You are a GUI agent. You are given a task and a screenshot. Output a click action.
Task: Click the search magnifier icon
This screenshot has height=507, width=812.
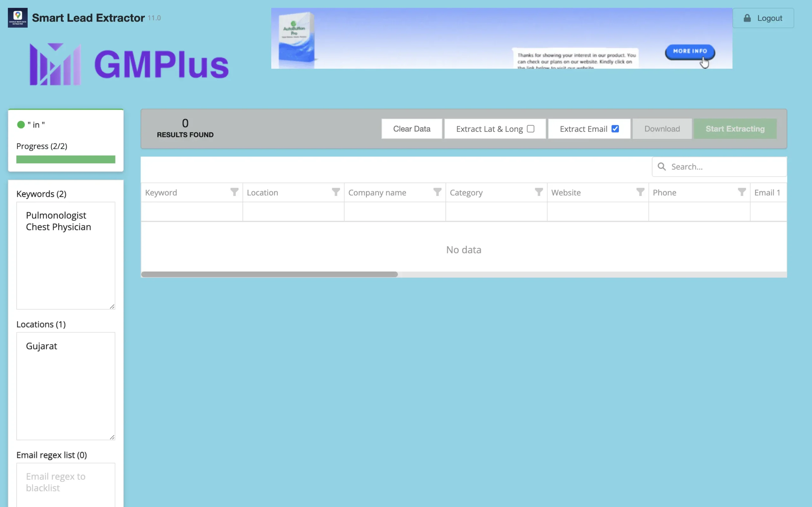tap(662, 166)
